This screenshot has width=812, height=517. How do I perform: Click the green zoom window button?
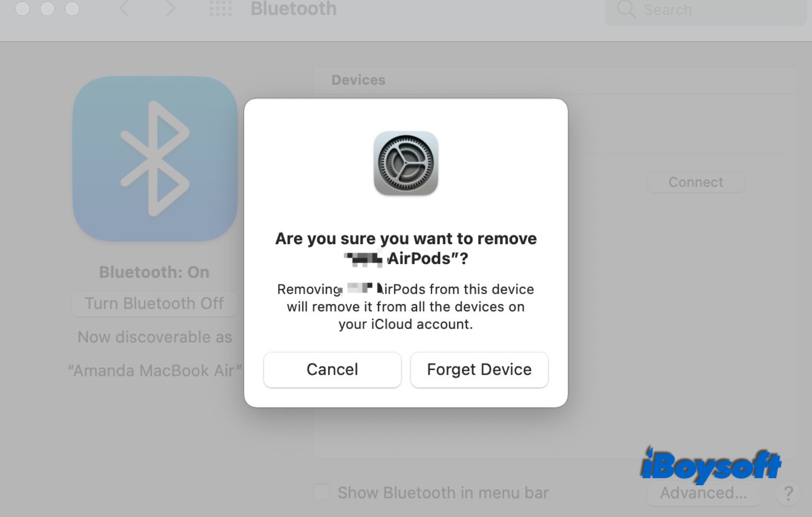pyautogui.click(x=72, y=9)
